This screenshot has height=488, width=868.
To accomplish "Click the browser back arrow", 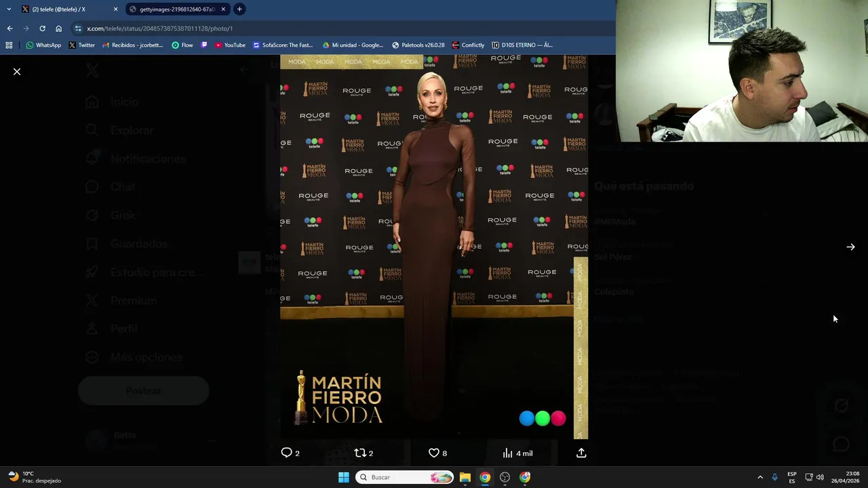I will click(9, 28).
